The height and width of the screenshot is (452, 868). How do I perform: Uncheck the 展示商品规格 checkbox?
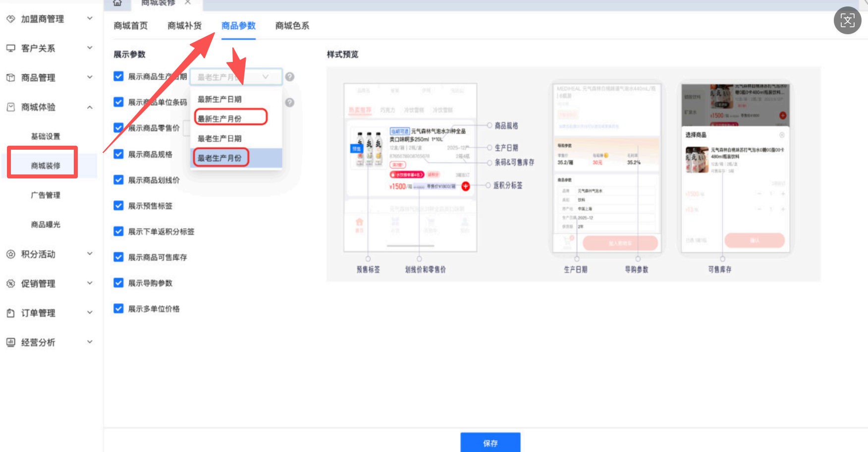point(118,154)
